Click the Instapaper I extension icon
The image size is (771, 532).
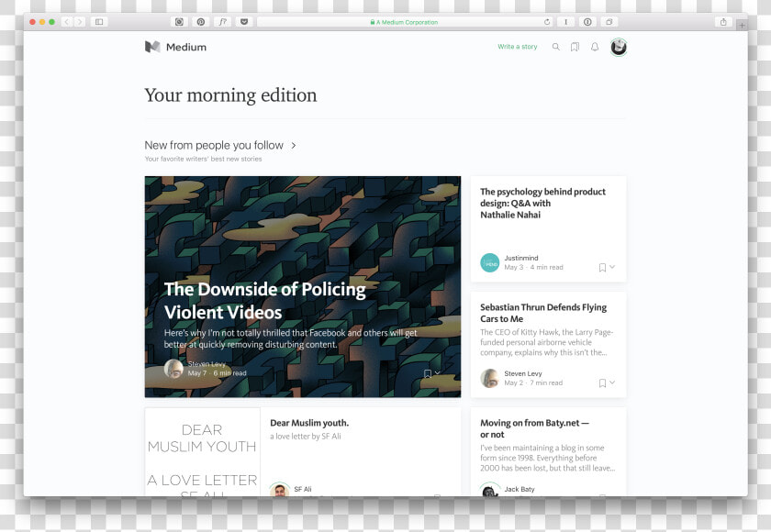(566, 22)
